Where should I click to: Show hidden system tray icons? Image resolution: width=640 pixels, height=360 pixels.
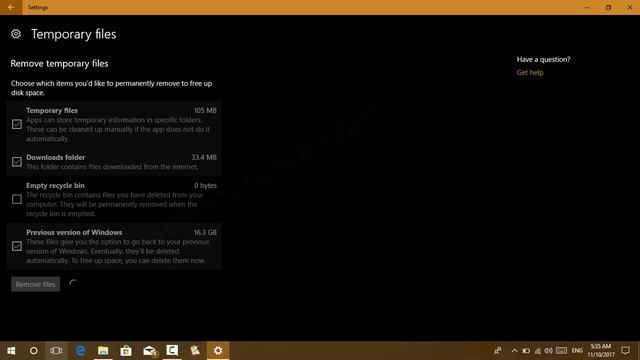514,351
